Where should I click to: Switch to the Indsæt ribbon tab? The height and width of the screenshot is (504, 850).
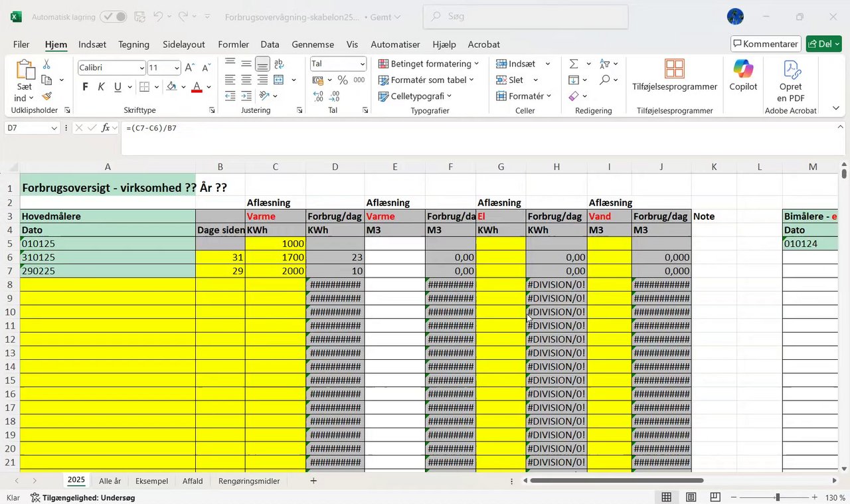pyautogui.click(x=92, y=44)
